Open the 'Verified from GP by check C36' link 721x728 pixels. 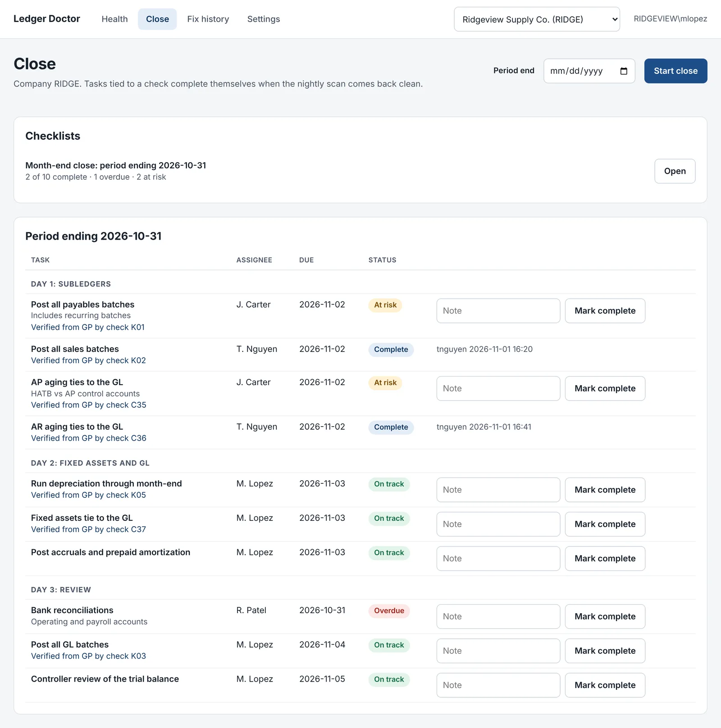pyautogui.click(x=89, y=438)
